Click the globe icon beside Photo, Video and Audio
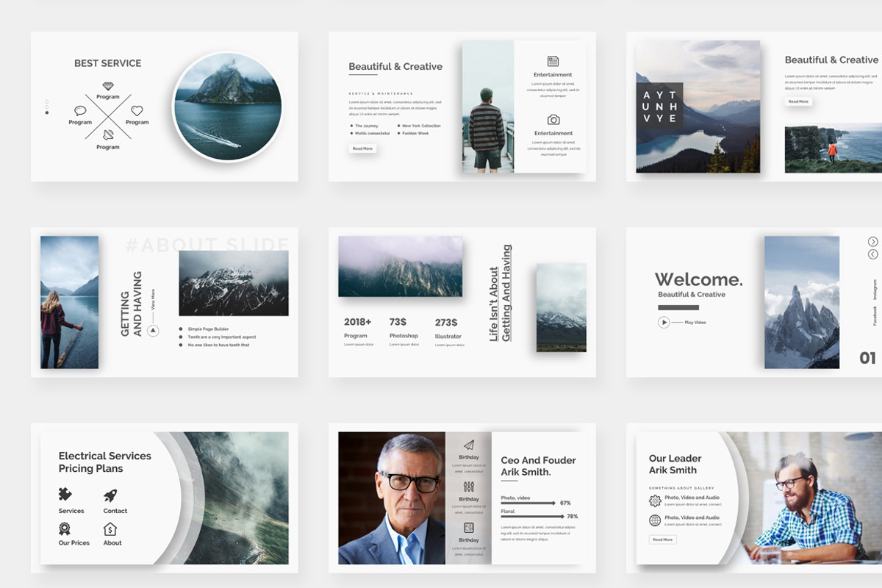Image resolution: width=882 pixels, height=588 pixels. 655,520
